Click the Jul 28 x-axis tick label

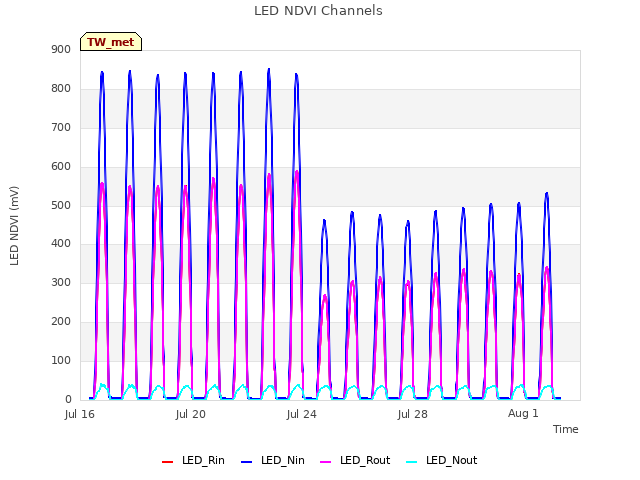pos(413,414)
